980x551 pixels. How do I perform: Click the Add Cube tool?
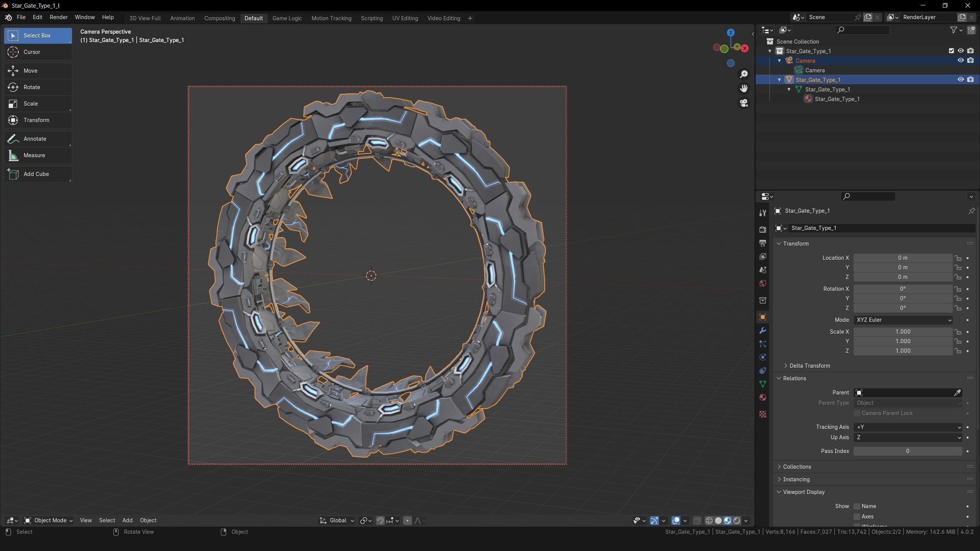click(x=36, y=174)
